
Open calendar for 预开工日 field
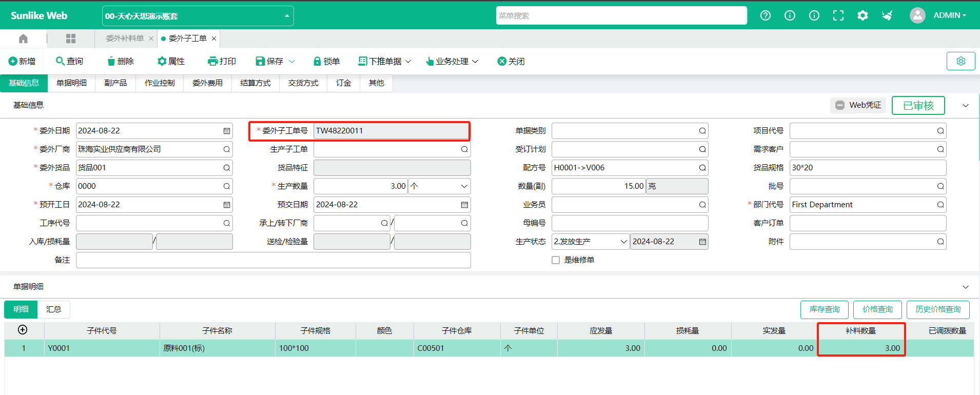click(x=226, y=205)
